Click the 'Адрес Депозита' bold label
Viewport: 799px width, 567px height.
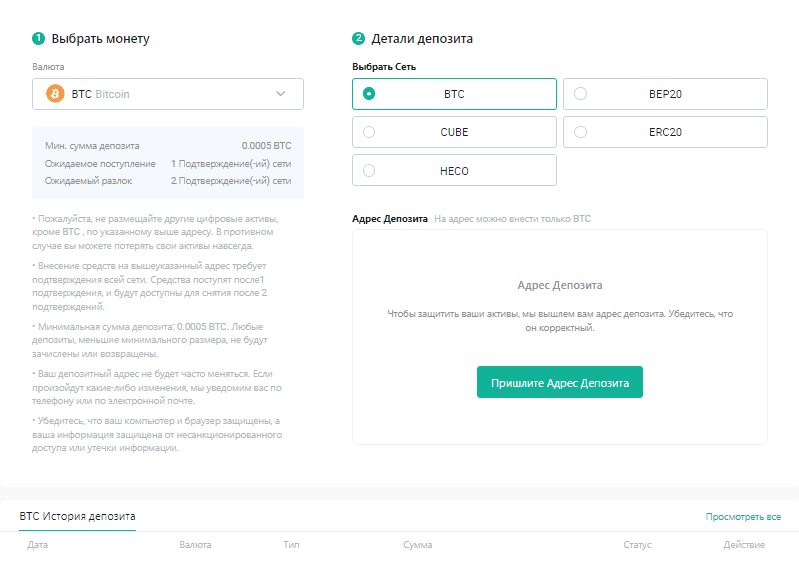click(x=390, y=219)
